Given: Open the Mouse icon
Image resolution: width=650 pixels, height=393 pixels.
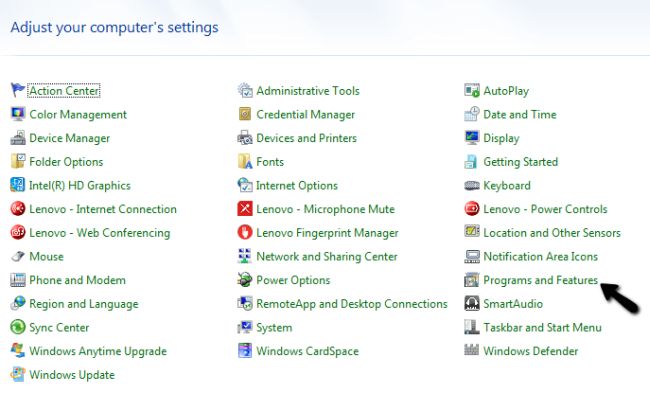Looking at the screenshot, I should point(18,256).
